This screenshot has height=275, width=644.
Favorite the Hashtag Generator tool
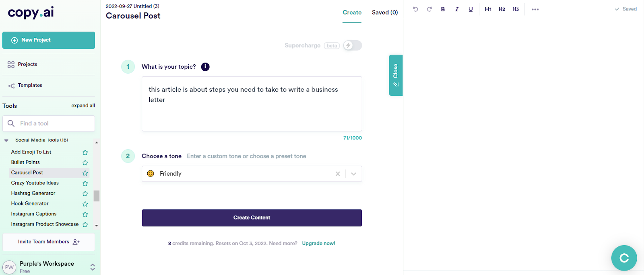point(85,194)
